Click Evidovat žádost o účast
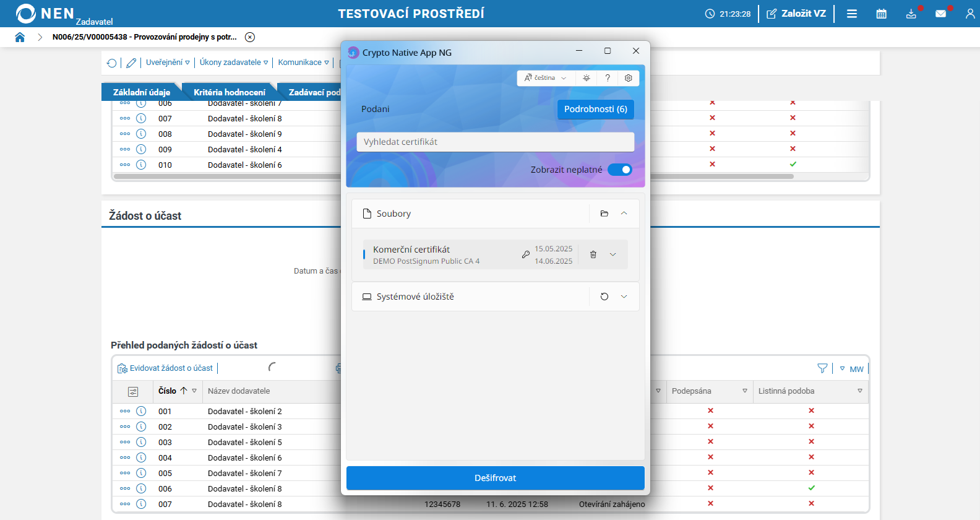Screen dimensions: 980x520 coord(165,368)
